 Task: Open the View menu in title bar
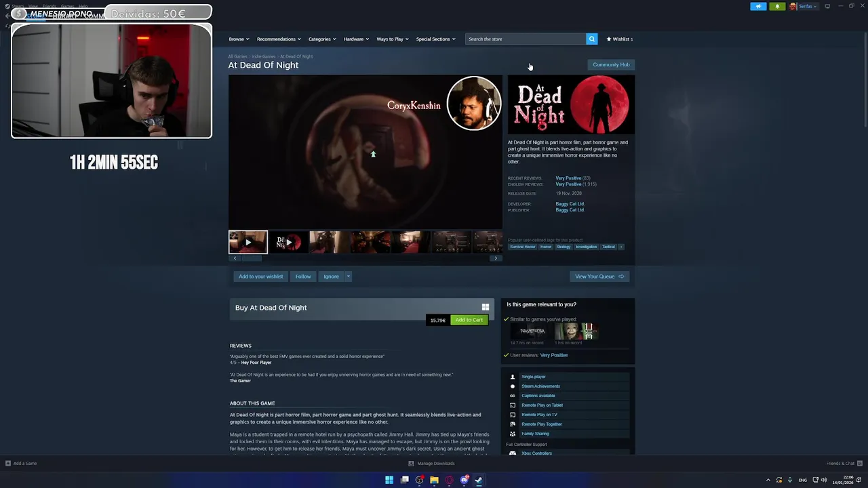pos(33,6)
